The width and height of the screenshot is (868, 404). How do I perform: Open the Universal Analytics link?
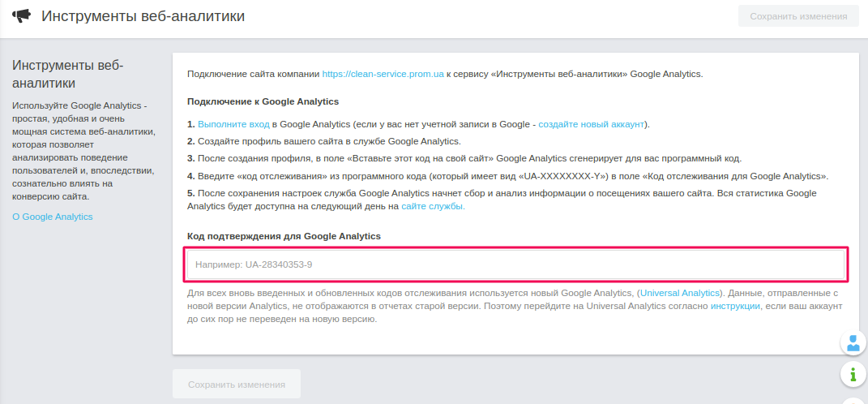point(679,293)
